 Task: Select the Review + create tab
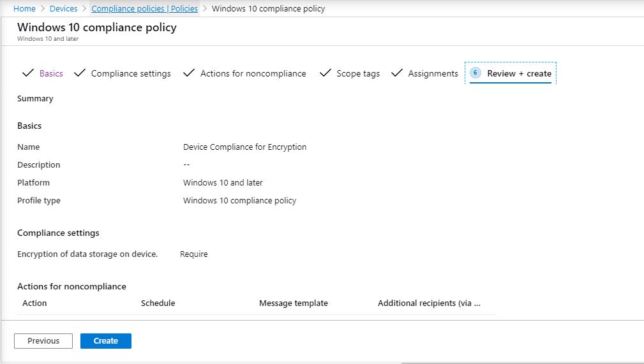[x=519, y=73]
